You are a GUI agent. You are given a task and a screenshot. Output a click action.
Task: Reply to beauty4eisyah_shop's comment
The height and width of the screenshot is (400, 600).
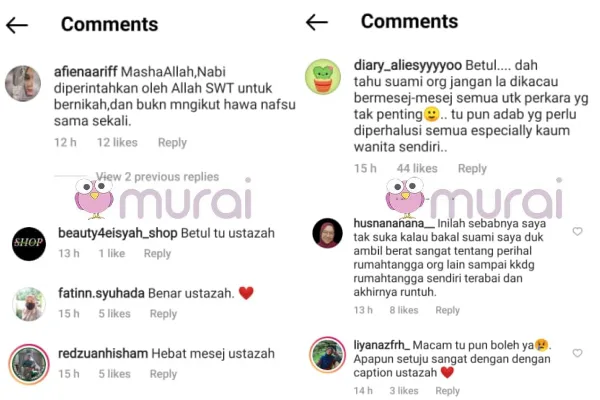point(157,254)
